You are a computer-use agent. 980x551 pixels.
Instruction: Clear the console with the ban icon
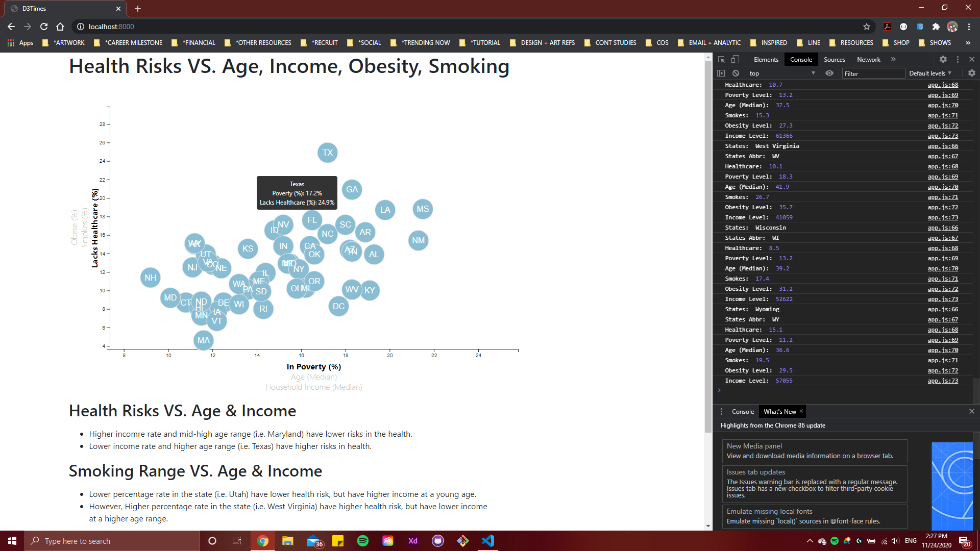tap(736, 73)
